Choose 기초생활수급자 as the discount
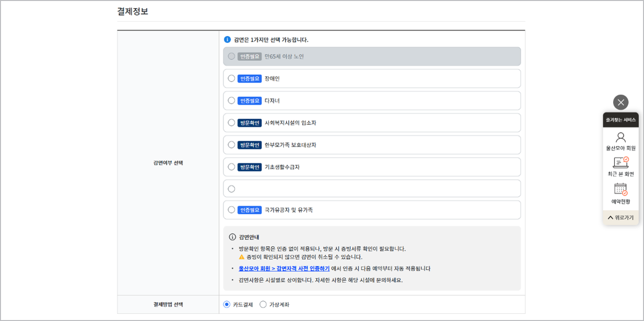The image size is (644, 321). pyautogui.click(x=231, y=166)
